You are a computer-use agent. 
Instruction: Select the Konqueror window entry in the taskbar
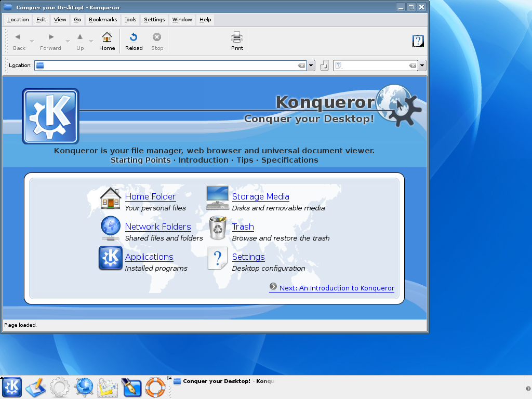click(x=224, y=381)
